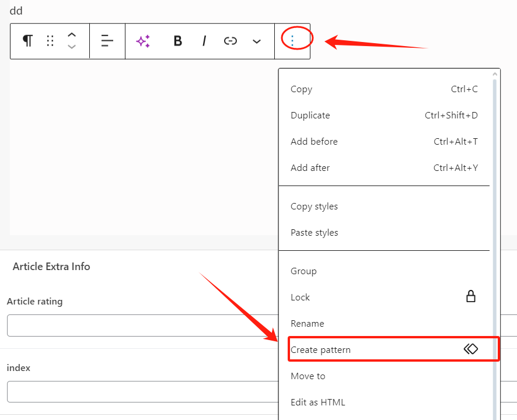The image size is (517, 420).
Task: Click the purple AI sparkle icon
Action: pos(143,41)
